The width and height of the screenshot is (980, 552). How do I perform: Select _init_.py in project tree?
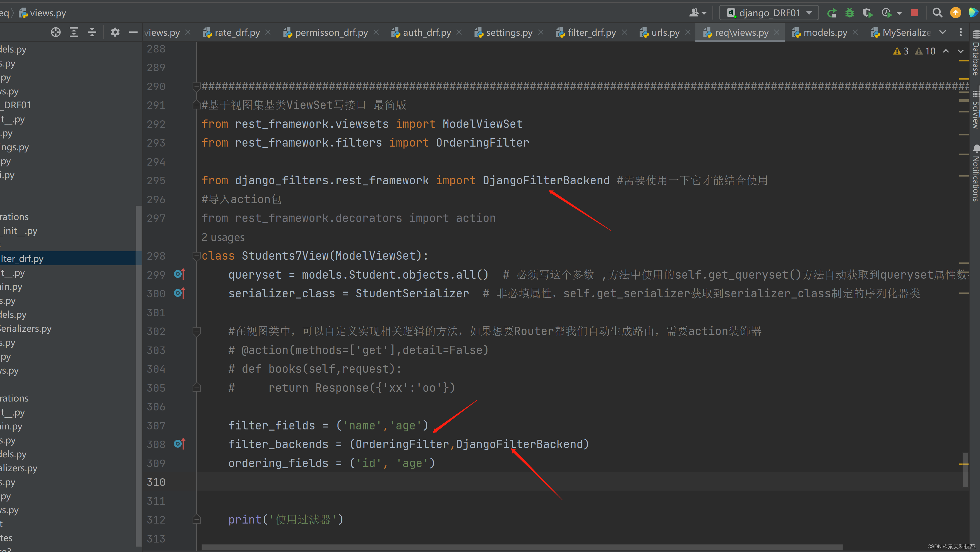pyautogui.click(x=19, y=231)
